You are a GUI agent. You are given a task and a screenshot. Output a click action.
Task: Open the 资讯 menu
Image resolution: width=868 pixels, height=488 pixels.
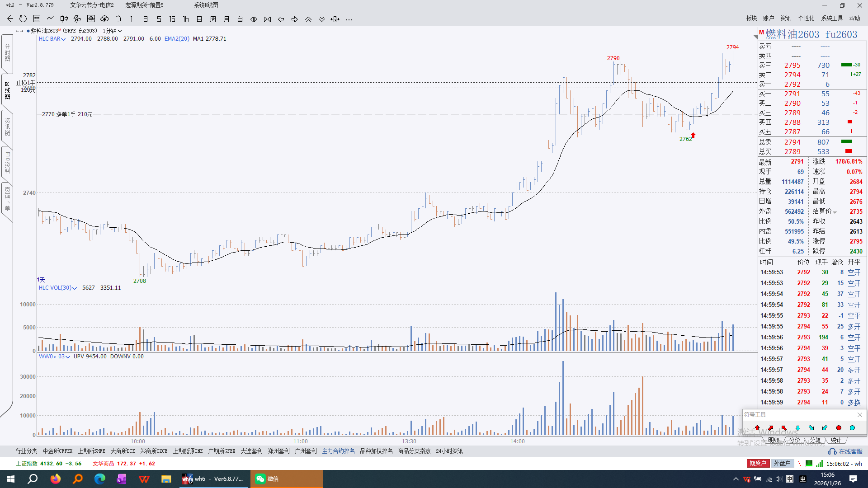click(x=786, y=18)
